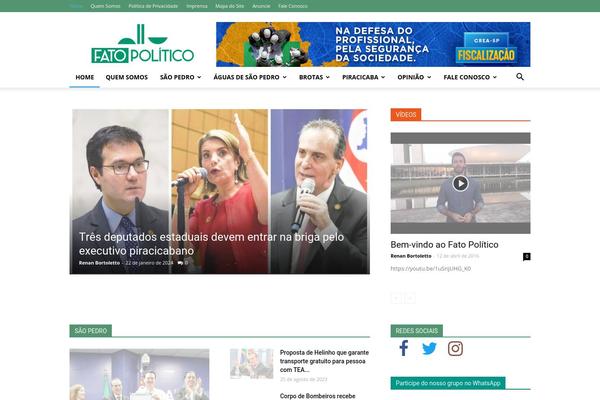Go to the Home menu item
Screen dimensions: 600x400
click(85, 77)
